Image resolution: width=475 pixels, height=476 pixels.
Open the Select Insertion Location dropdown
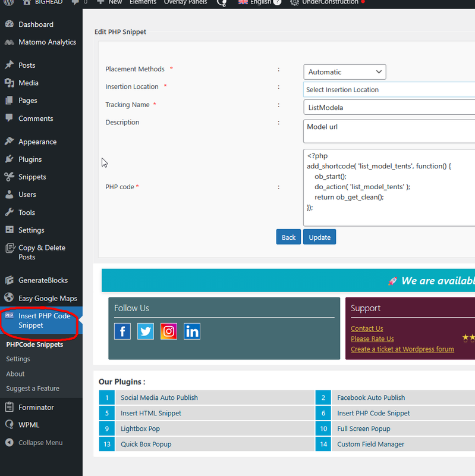(x=389, y=90)
